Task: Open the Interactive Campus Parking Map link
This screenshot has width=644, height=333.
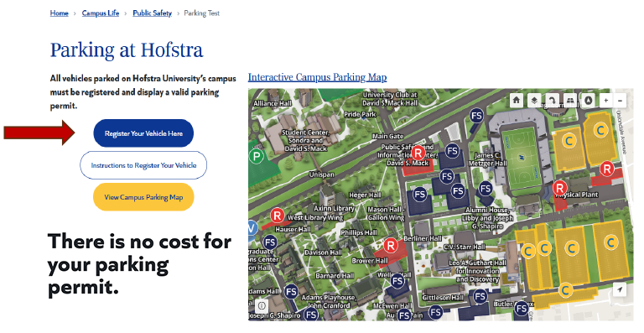Action: (x=317, y=77)
